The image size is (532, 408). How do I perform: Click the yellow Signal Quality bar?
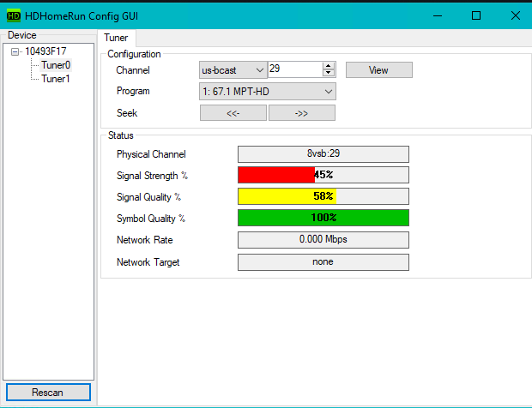(x=323, y=196)
